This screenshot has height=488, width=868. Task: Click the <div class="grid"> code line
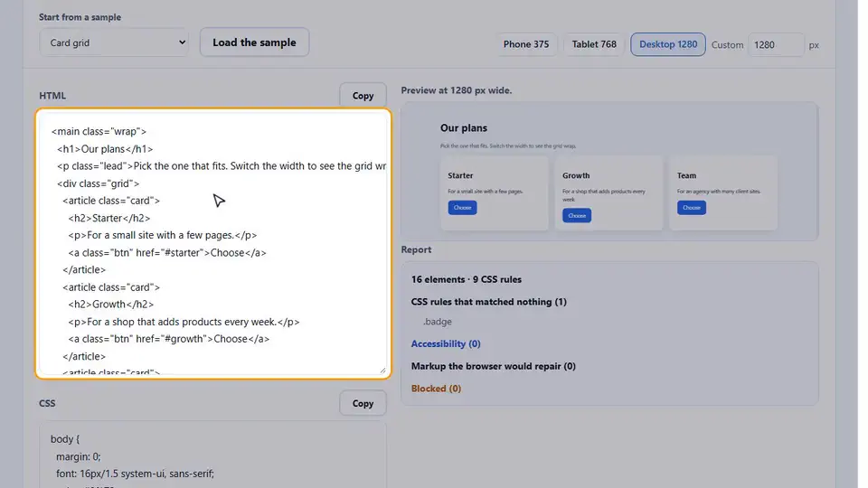pos(98,183)
